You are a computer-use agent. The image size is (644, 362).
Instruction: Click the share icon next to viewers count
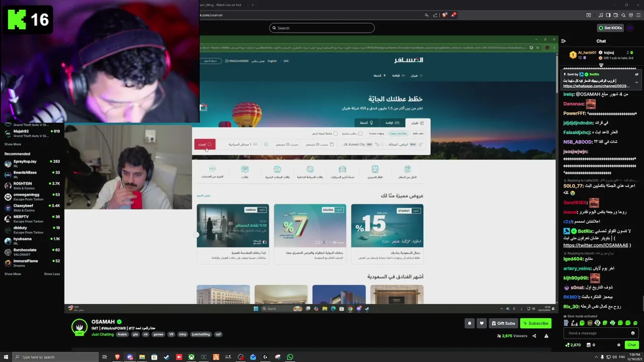click(x=534, y=336)
